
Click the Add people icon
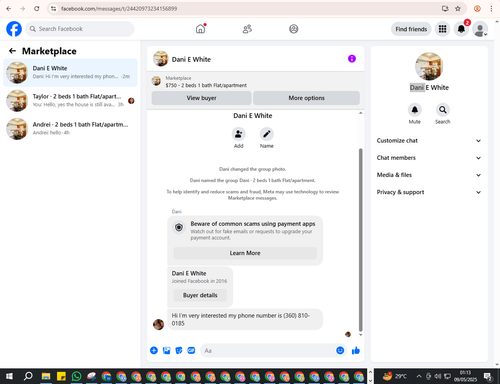238,134
